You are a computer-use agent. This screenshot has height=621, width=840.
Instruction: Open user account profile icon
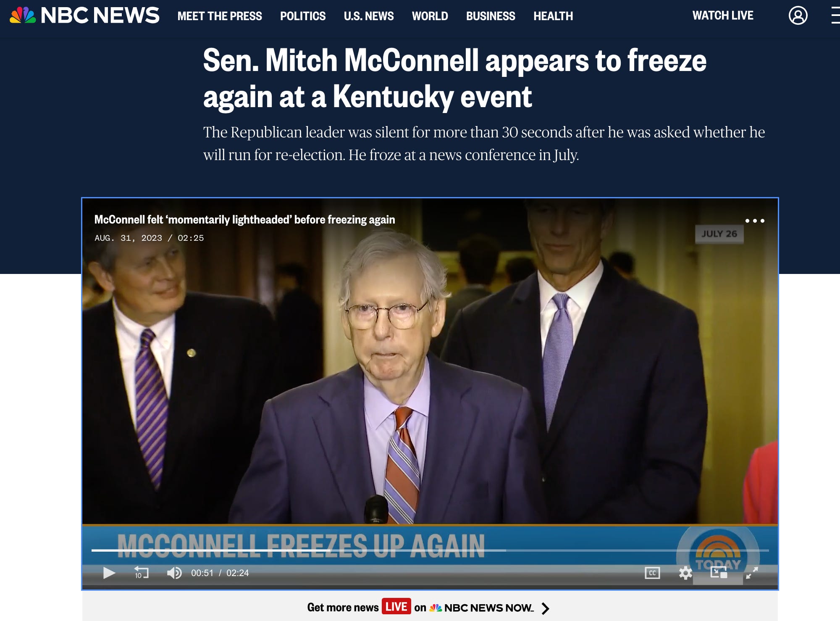click(798, 16)
